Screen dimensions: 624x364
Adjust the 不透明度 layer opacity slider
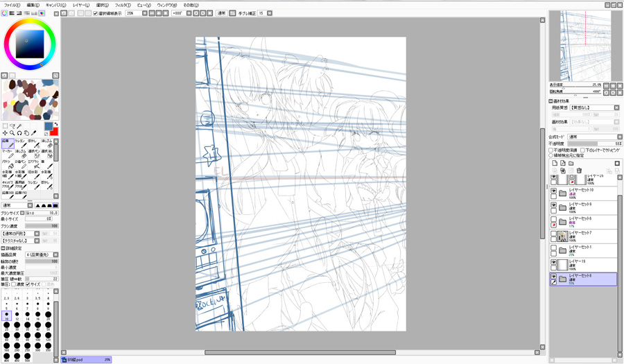595,144
